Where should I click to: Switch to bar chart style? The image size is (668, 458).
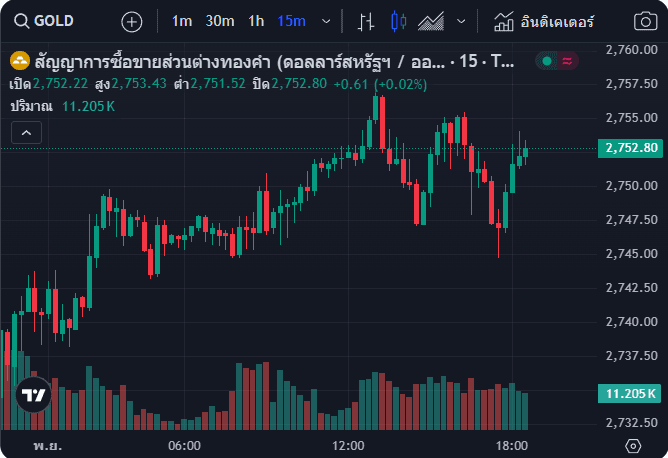366,21
